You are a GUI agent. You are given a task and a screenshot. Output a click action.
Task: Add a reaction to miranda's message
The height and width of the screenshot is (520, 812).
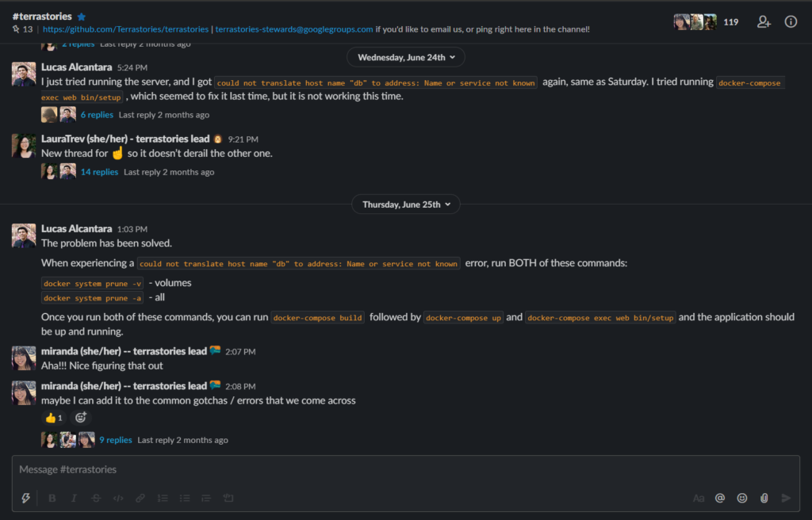click(80, 418)
